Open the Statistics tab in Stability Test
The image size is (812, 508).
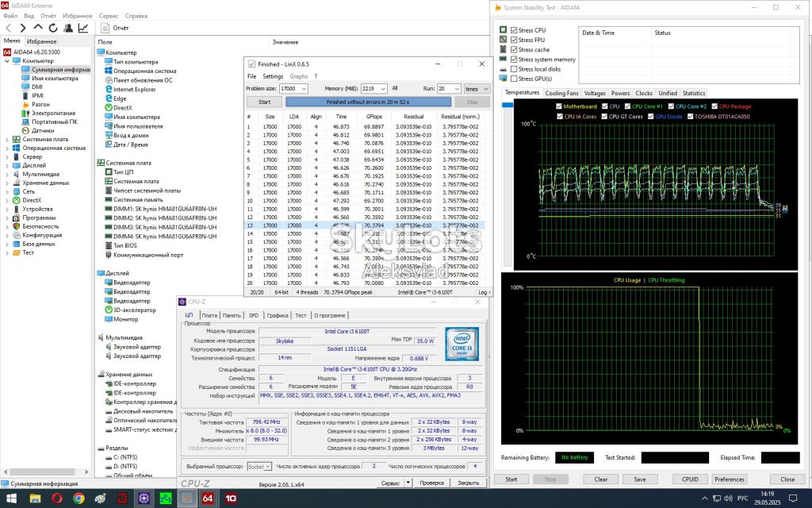[x=693, y=94]
